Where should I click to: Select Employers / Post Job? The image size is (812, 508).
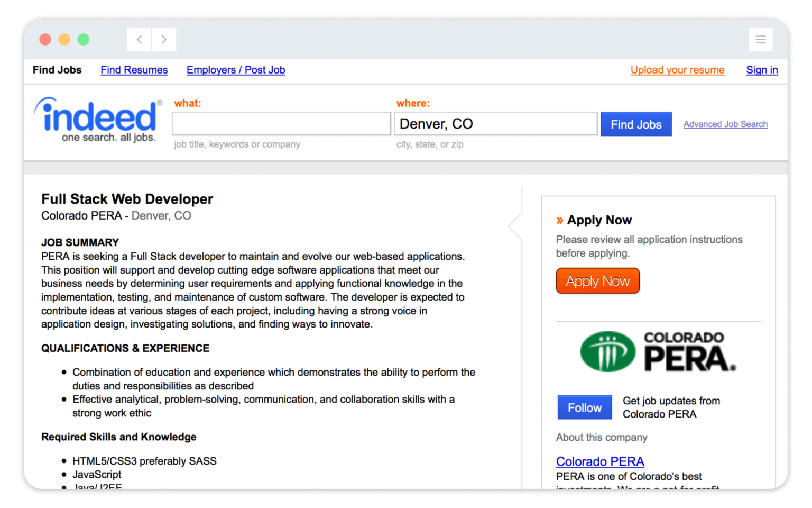(236, 70)
